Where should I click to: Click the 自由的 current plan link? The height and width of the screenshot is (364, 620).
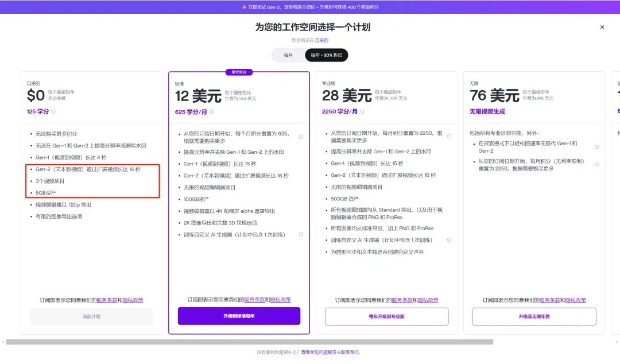point(321,40)
